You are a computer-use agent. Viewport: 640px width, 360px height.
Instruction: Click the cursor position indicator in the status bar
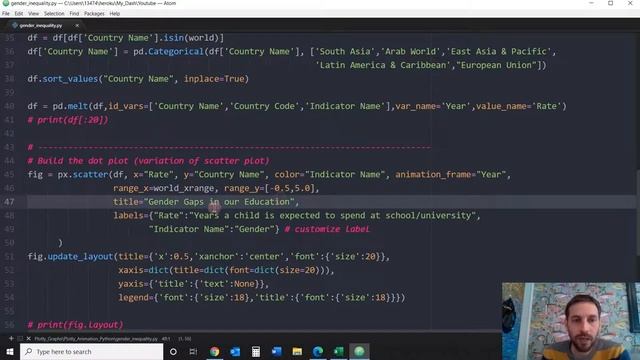coord(166,339)
